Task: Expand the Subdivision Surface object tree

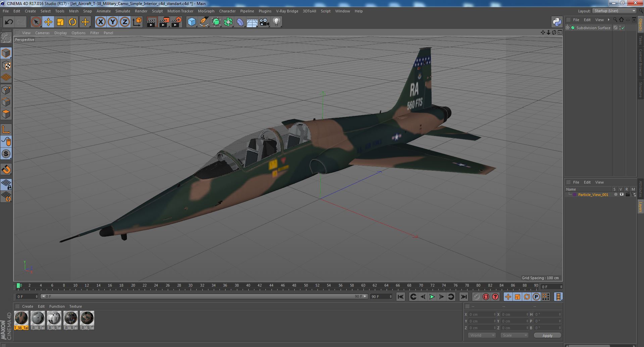Action: coord(567,28)
